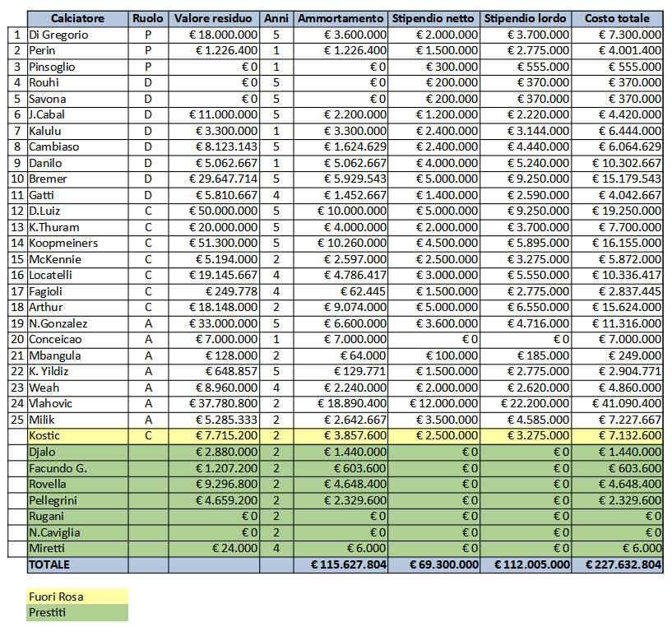This screenshot has width=672, height=627.
Task: Select D.Luiz total cost € 19.250.000
Action: pyautogui.click(x=617, y=211)
